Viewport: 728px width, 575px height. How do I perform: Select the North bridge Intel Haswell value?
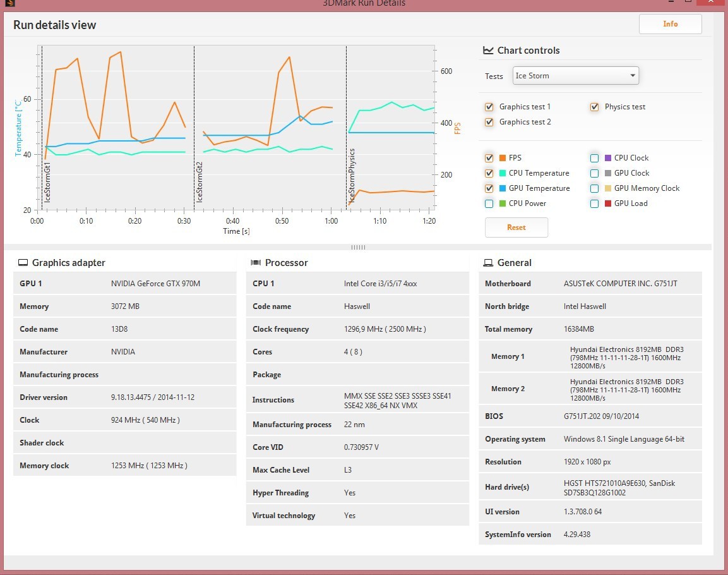coord(585,306)
